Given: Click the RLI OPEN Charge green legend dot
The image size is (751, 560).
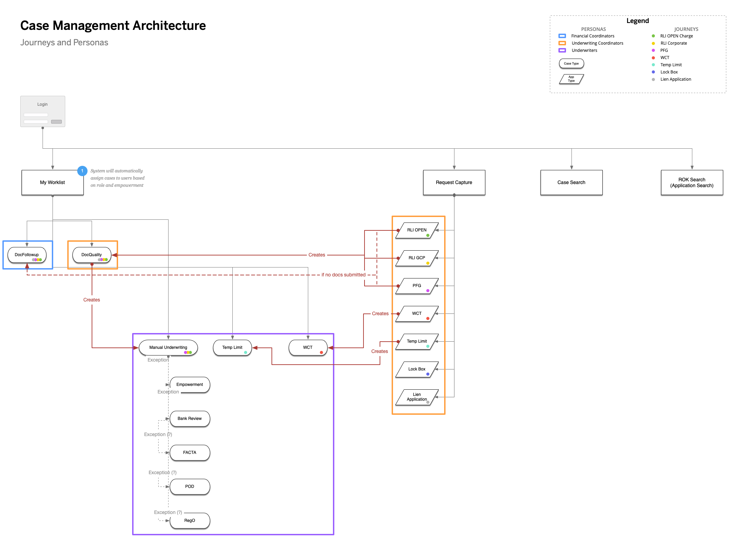Looking at the screenshot, I should (x=653, y=36).
